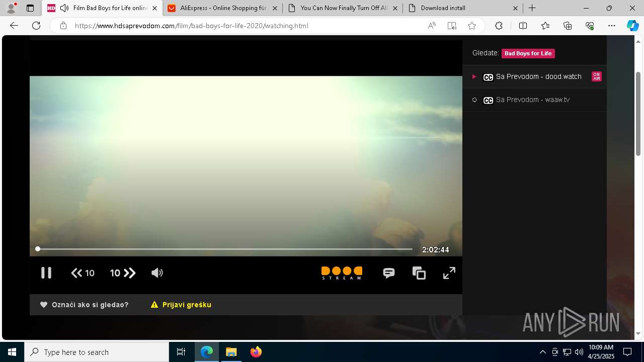Open Settings and more menu
Image resolution: width=644 pixels, height=362 pixels.
[612, 26]
